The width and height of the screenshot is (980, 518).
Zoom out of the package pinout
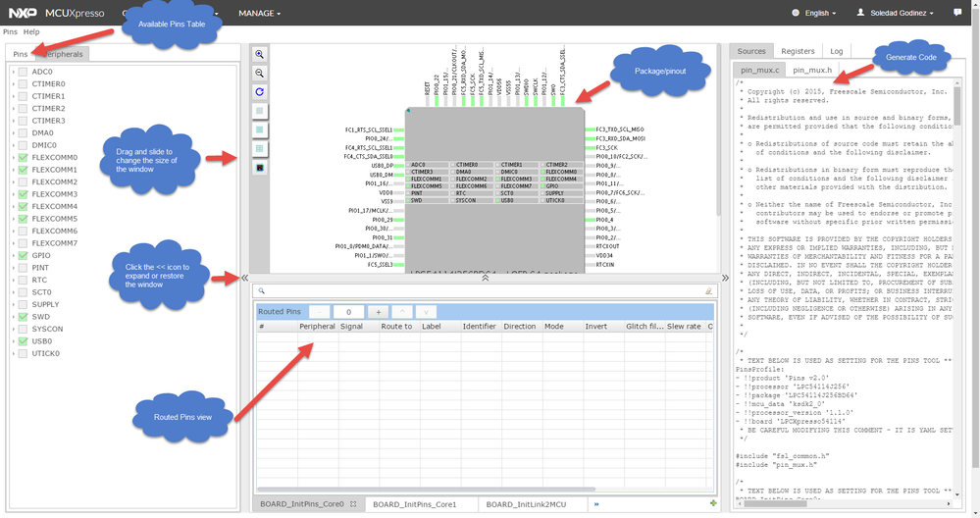(259, 74)
